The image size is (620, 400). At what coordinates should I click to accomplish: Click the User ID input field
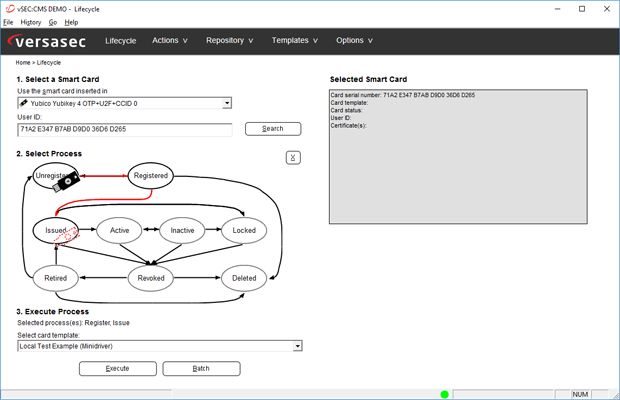pyautogui.click(x=125, y=130)
